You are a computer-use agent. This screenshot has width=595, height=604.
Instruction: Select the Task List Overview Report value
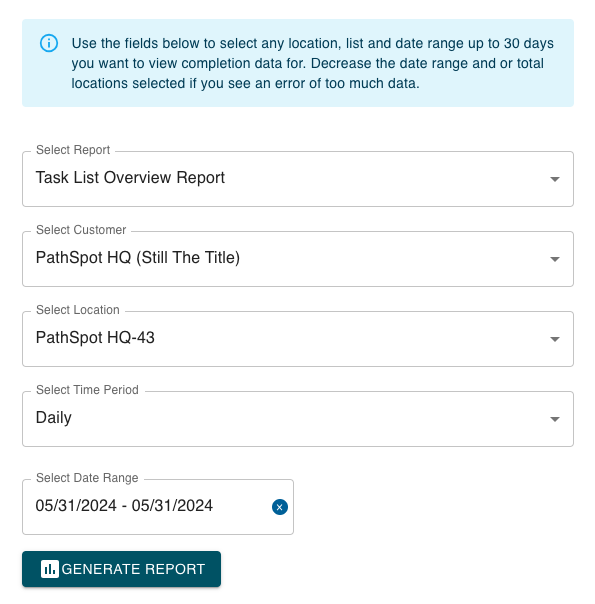[x=130, y=178]
